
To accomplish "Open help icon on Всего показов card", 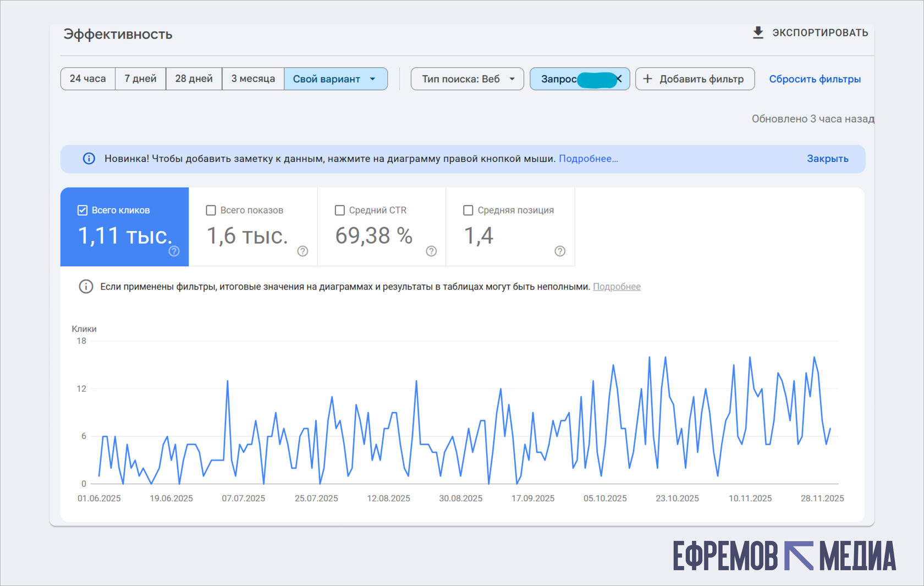I will (x=302, y=251).
